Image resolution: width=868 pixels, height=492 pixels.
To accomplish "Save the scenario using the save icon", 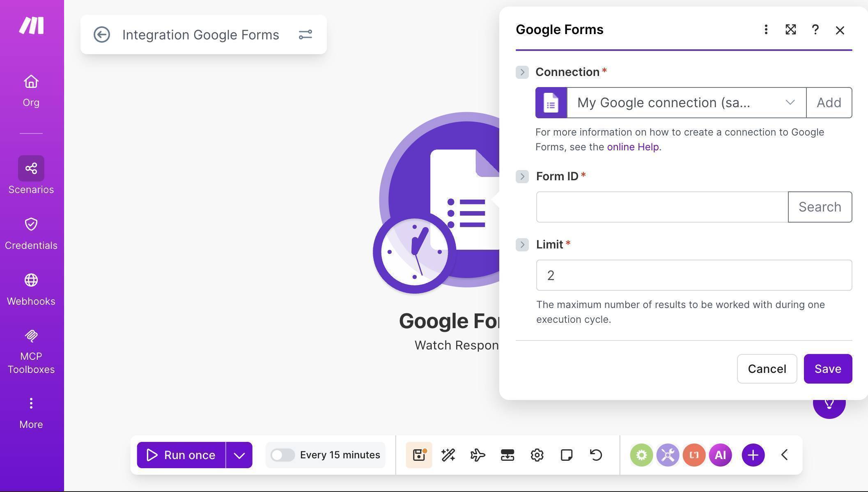I will 419,455.
